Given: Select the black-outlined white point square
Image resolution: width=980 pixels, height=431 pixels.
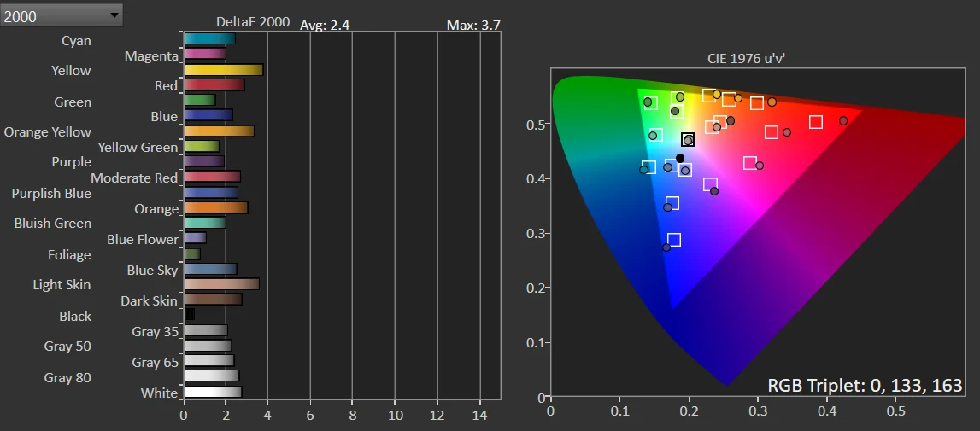Looking at the screenshot, I should point(688,139).
